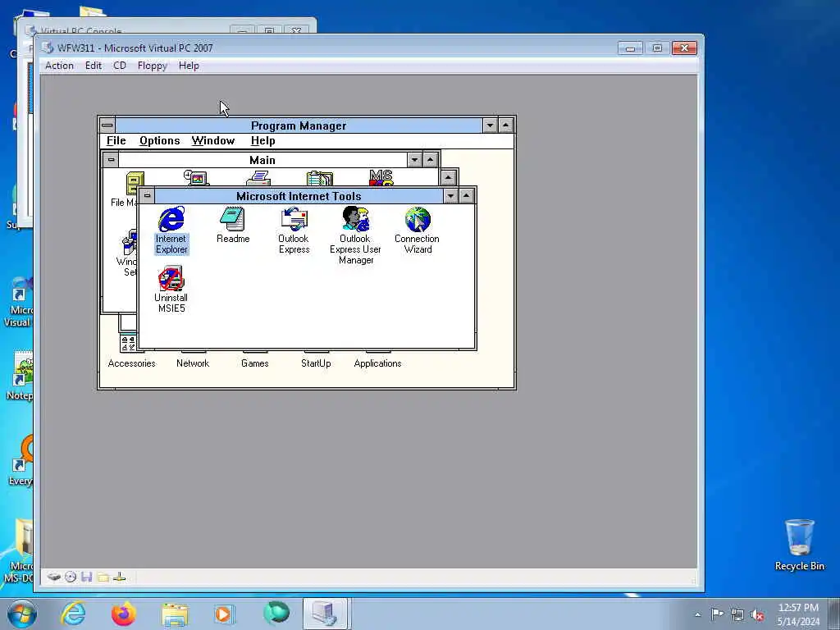The width and height of the screenshot is (840, 630).
Task: Maximize the Microsoft Internet Tools group window
Action: 467,196
